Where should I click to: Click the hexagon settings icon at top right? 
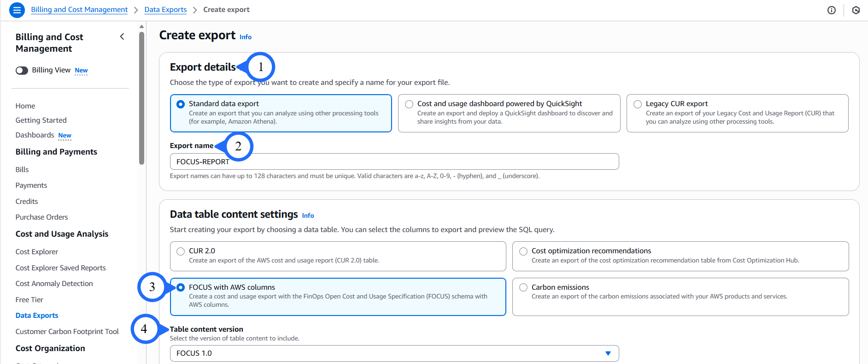click(x=856, y=10)
